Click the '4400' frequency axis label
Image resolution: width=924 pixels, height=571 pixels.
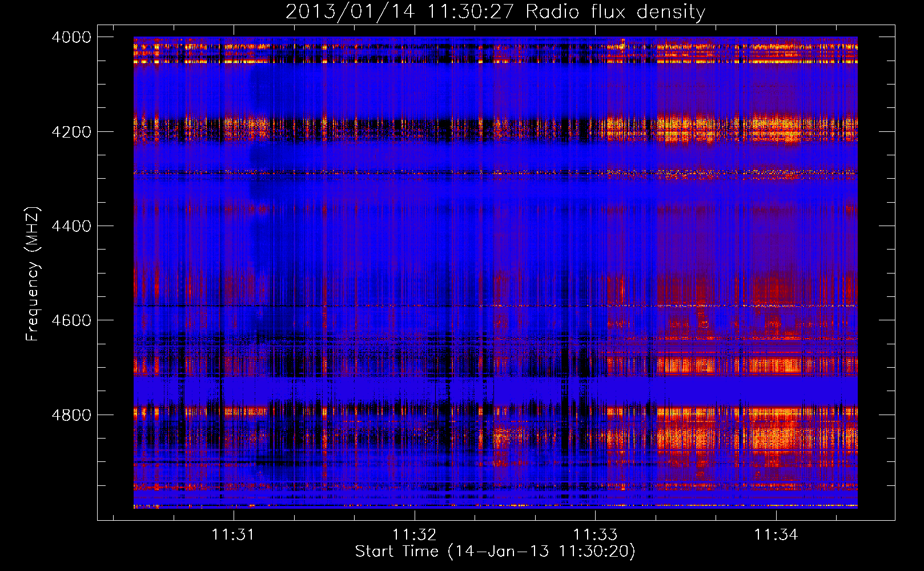click(71, 226)
